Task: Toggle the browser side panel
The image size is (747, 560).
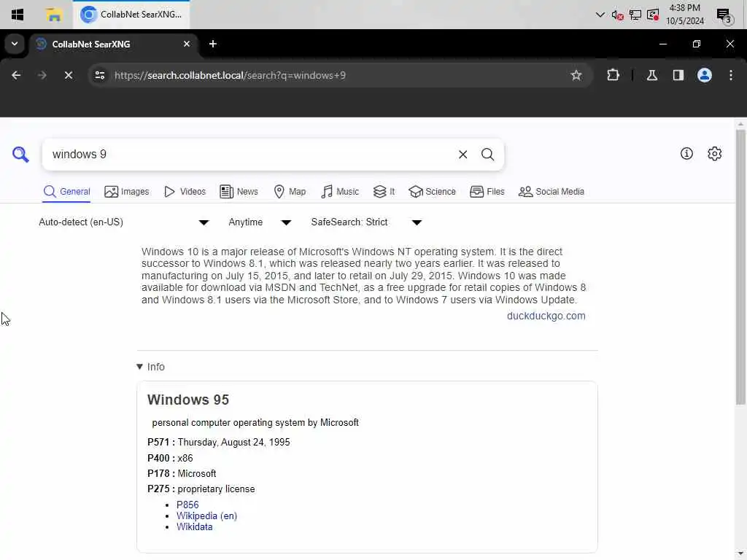Action: tap(678, 75)
